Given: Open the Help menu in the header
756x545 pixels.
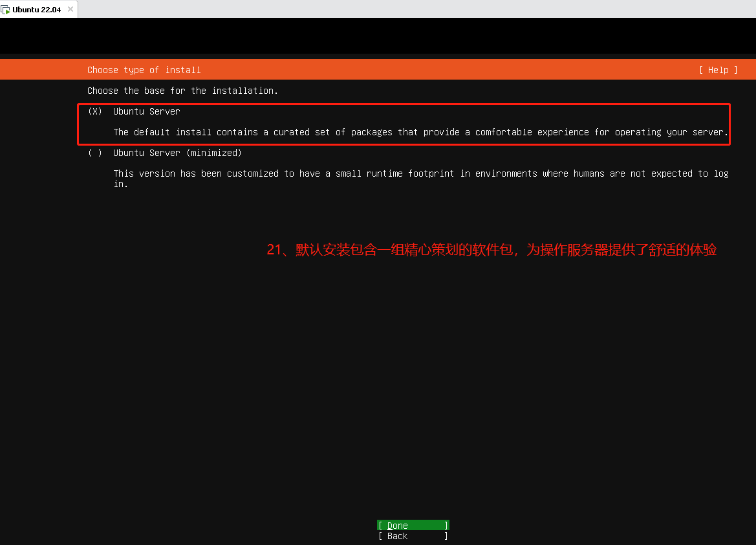Looking at the screenshot, I should [718, 70].
